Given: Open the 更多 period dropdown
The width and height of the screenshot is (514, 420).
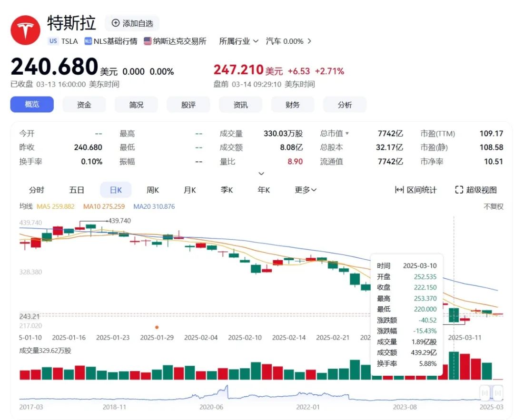Looking at the screenshot, I should click(x=306, y=190).
